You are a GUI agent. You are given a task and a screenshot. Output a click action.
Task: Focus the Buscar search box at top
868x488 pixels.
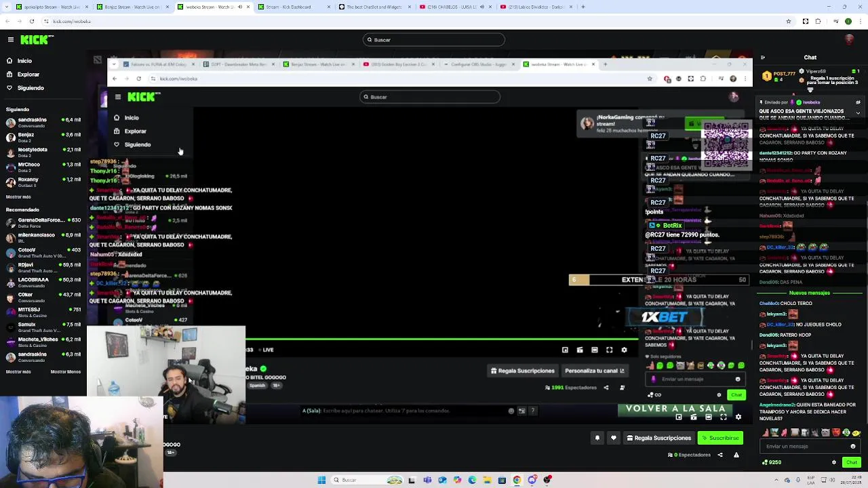434,40
